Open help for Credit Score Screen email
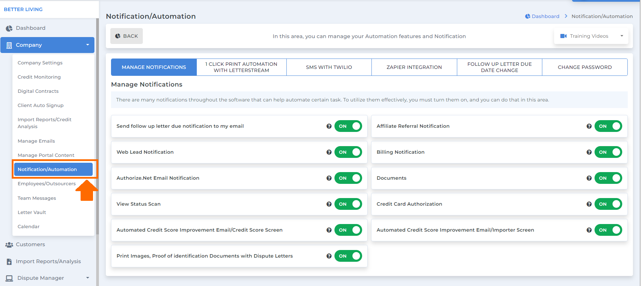Image resolution: width=644 pixels, height=286 pixels. pos(329,230)
